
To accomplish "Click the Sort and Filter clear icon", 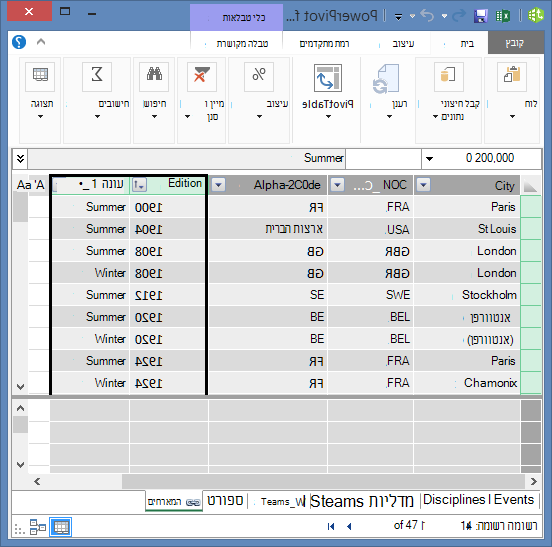I will pos(202,76).
